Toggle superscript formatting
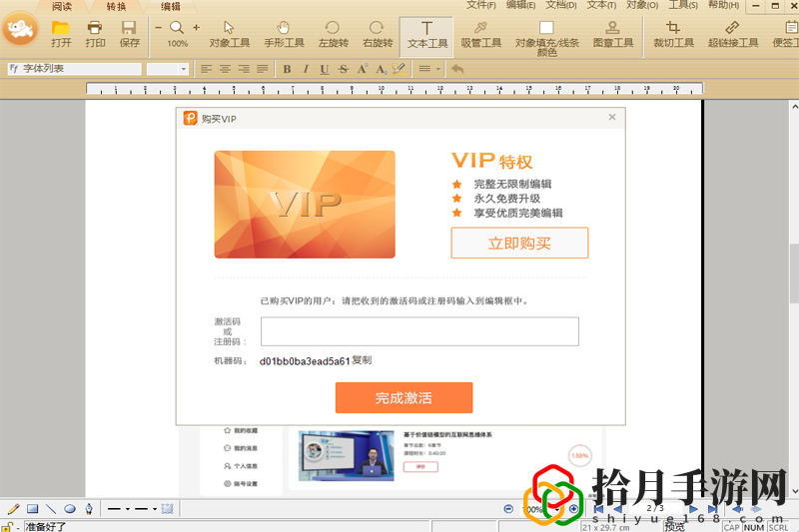 point(362,69)
